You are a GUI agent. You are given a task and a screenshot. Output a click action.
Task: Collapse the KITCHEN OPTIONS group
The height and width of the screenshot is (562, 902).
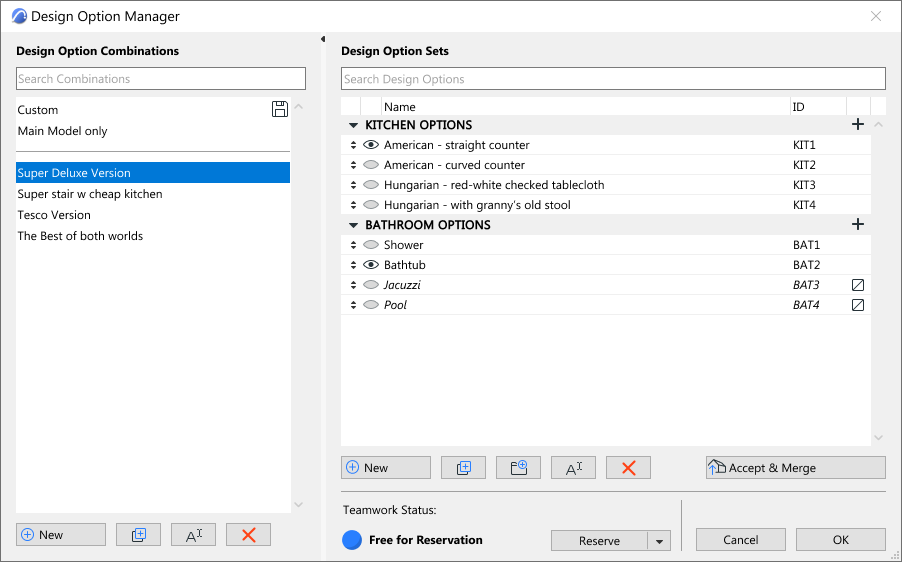pyautogui.click(x=353, y=125)
